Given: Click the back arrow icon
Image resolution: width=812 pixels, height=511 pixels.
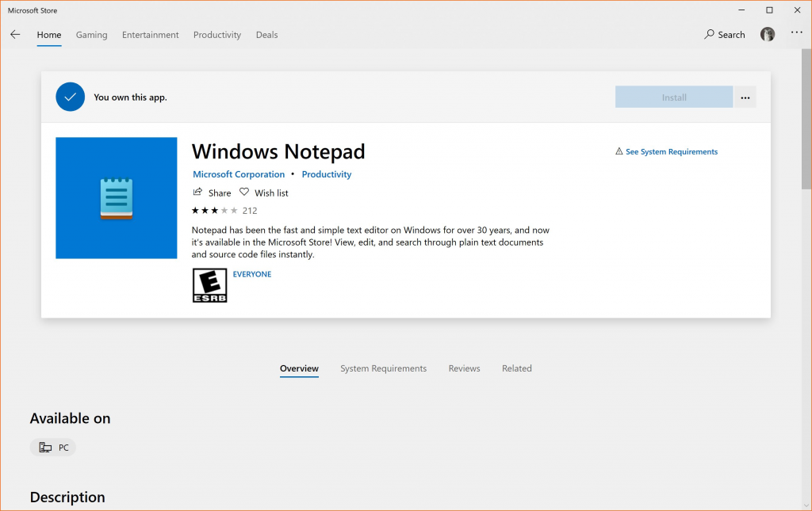Looking at the screenshot, I should pos(15,35).
